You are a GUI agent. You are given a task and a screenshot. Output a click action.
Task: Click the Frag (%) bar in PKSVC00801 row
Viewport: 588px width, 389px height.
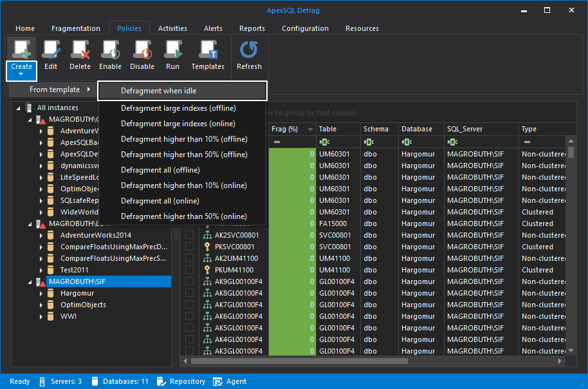[292, 247]
